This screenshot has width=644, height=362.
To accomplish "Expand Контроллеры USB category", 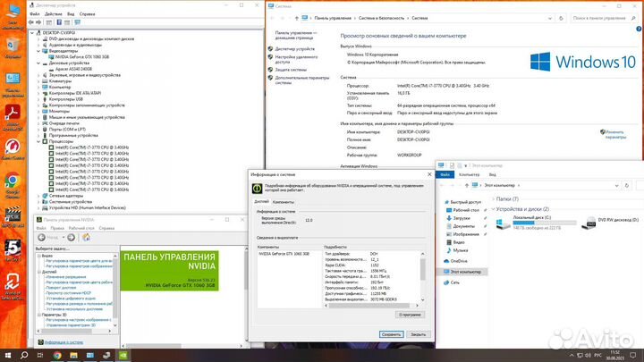I will 38,99.
